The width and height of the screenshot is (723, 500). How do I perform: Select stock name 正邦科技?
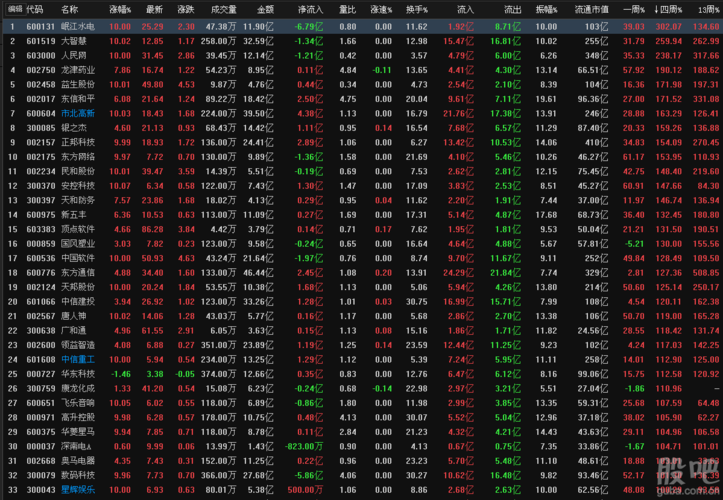(78, 143)
